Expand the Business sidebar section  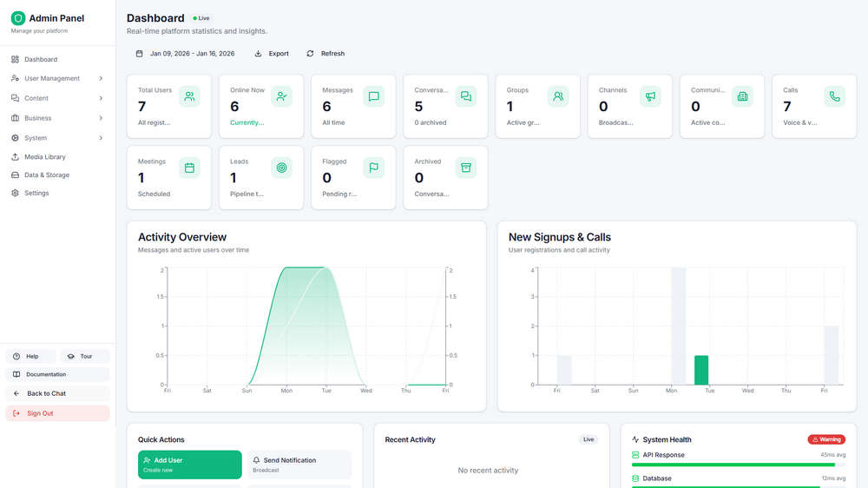click(57, 118)
